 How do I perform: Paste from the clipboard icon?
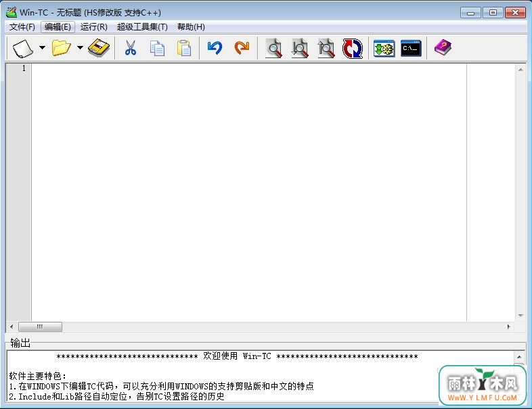click(x=184, y=48)
